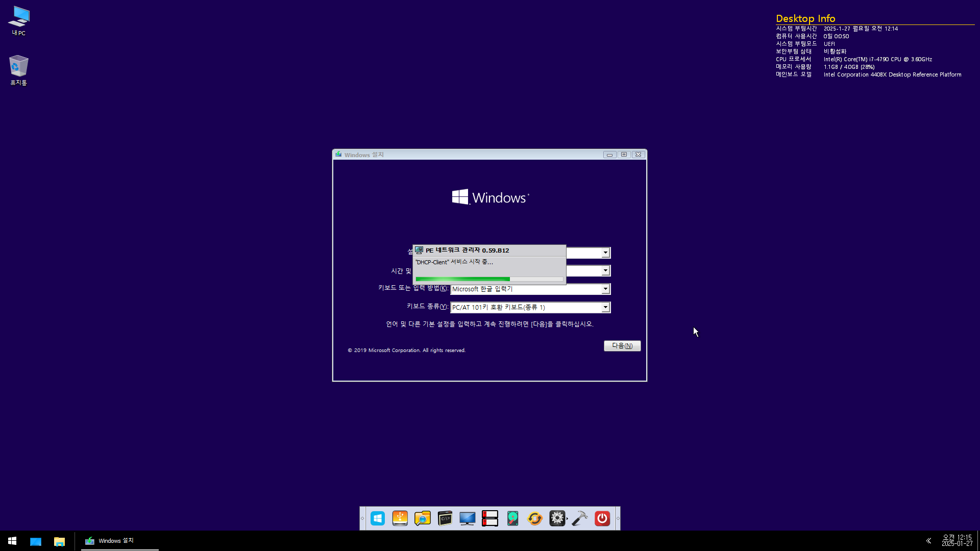Open the orange USB drive tool
Image resolution: width=980 pixels, height=551 pixels.
(400, 518)
